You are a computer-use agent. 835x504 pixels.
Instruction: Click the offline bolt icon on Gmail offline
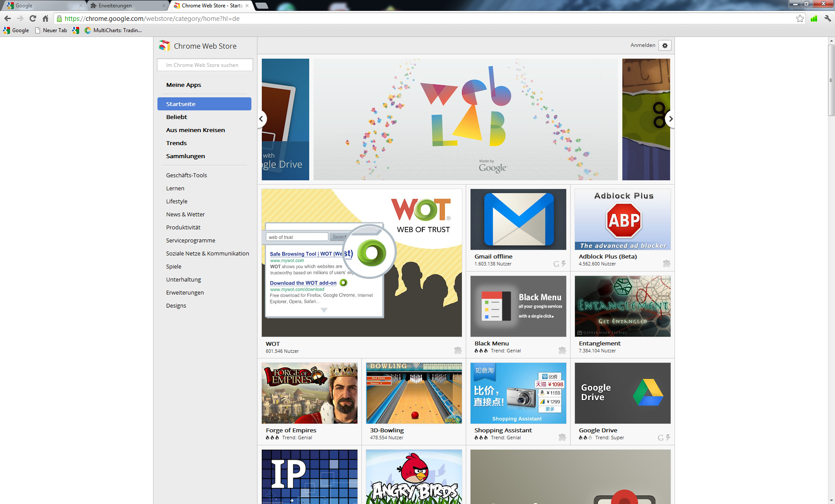[x=564, y=264]
